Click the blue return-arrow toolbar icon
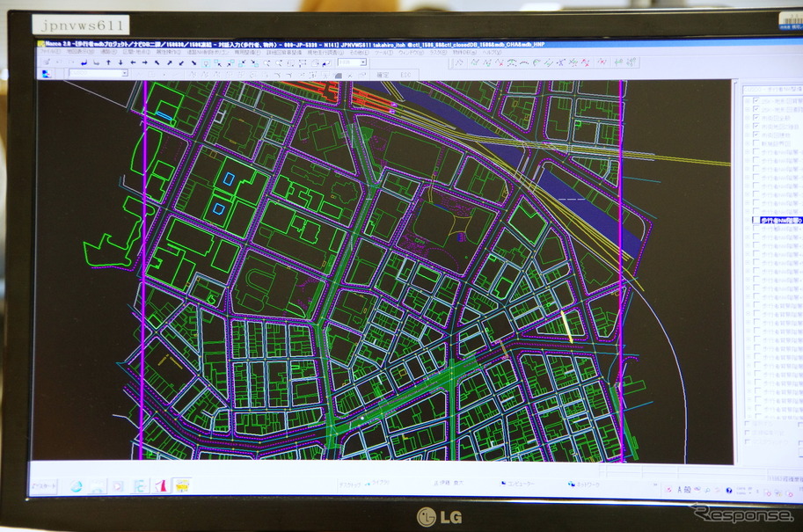The width and height of the screenshot is (803, 532). [84, 62]
